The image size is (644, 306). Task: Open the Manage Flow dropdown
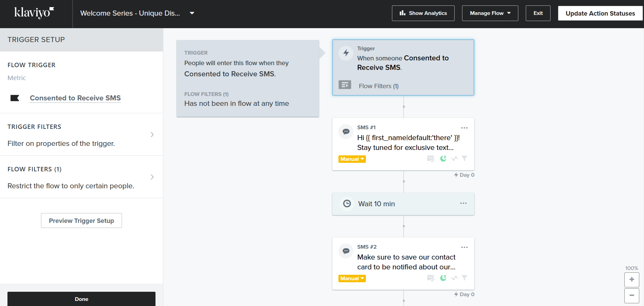(490, 13)
